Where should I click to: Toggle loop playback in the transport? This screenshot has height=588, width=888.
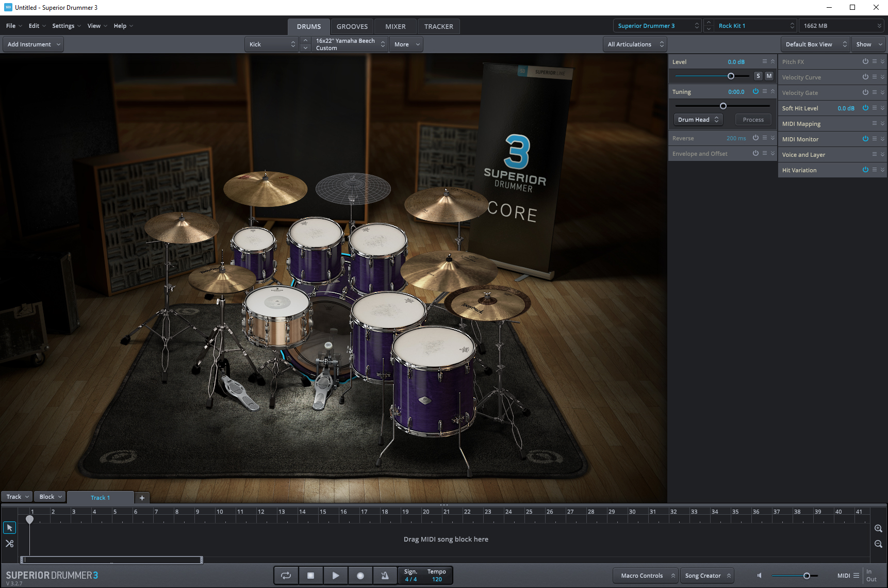(286, 576)
